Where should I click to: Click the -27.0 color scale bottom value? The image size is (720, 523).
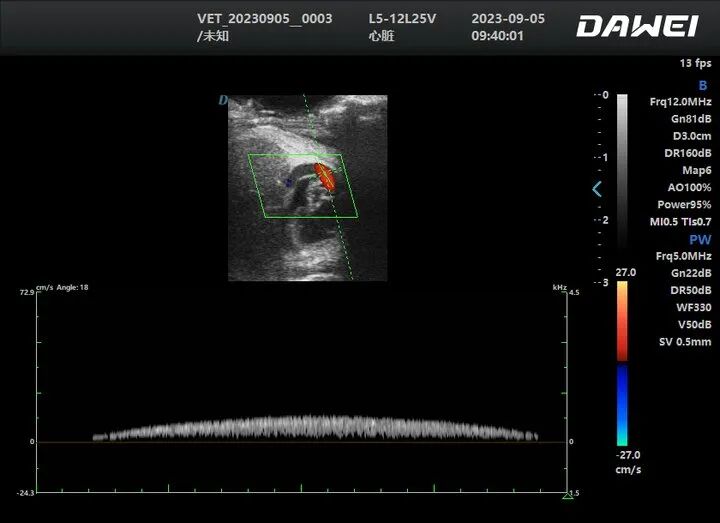[x=628, y=455]
